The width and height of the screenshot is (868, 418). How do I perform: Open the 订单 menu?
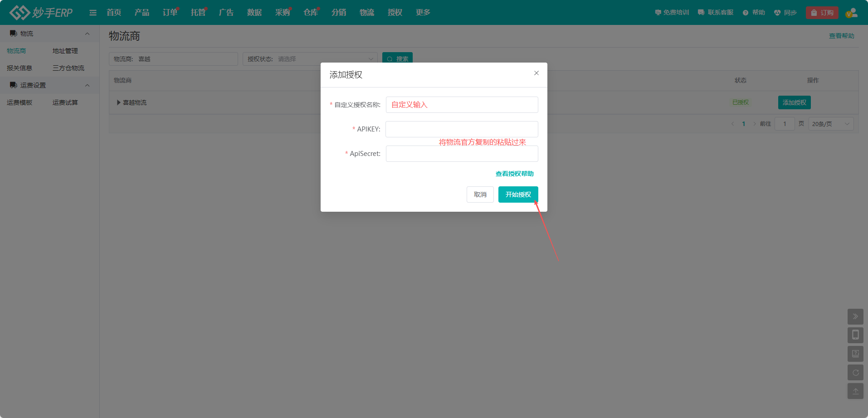click(x=170, y=12)
